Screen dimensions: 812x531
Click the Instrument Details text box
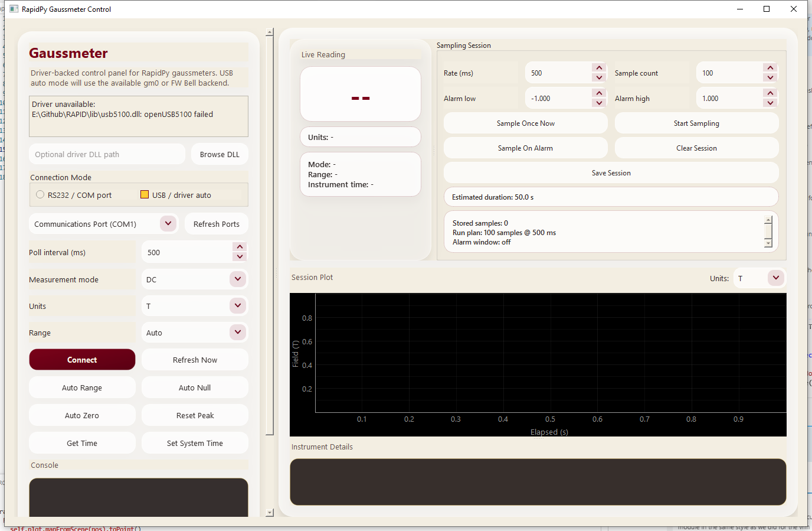pyautogui.click(x=538, y=482)
